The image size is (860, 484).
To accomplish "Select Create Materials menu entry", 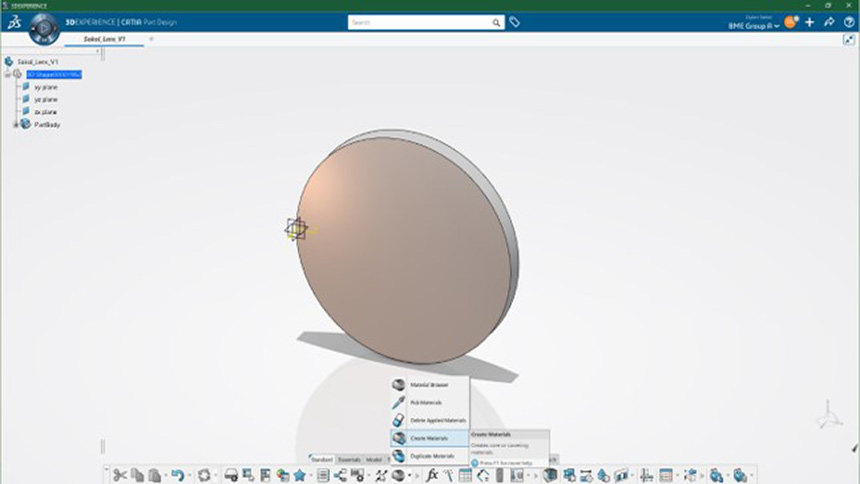I will 431,438.
